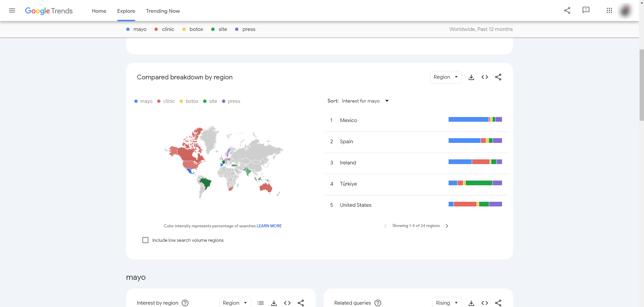Open the account profile avatar

pos(625,10)
